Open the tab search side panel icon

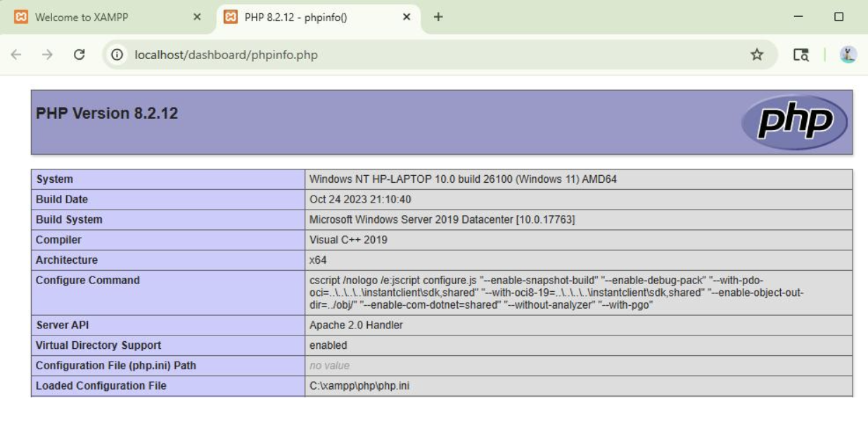point(800,55)
